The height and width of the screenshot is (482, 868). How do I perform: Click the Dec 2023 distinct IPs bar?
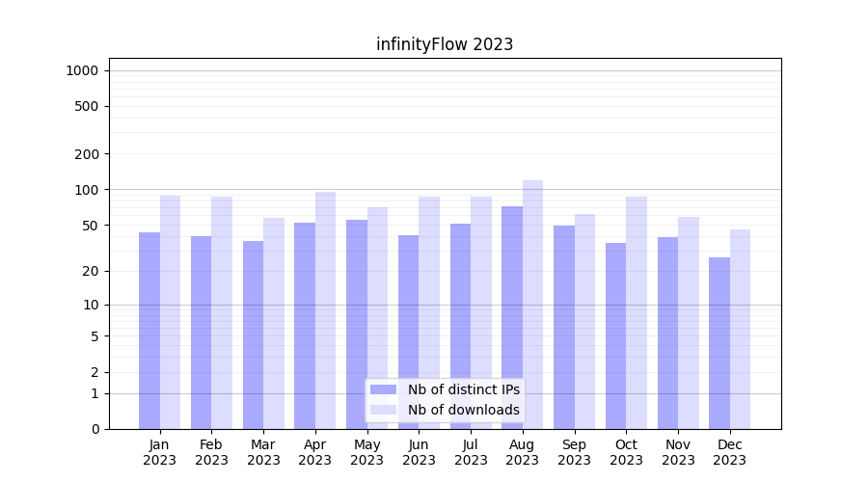719,342
